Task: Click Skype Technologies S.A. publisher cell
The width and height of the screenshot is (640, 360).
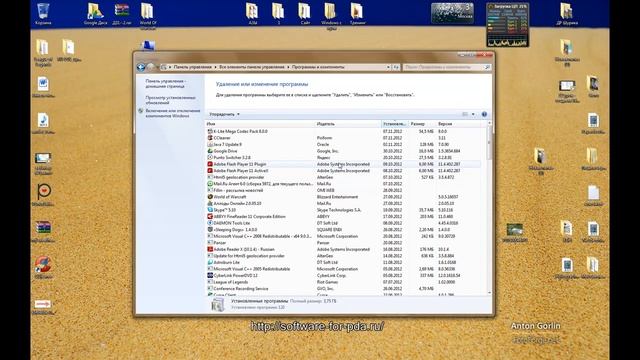Action: tap(339, 210)
